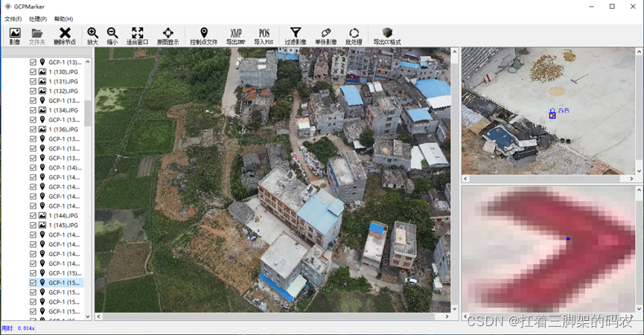Click the file list's scroll-up arrow
This screenshot has height=335, width=644.
pos(88,62)
